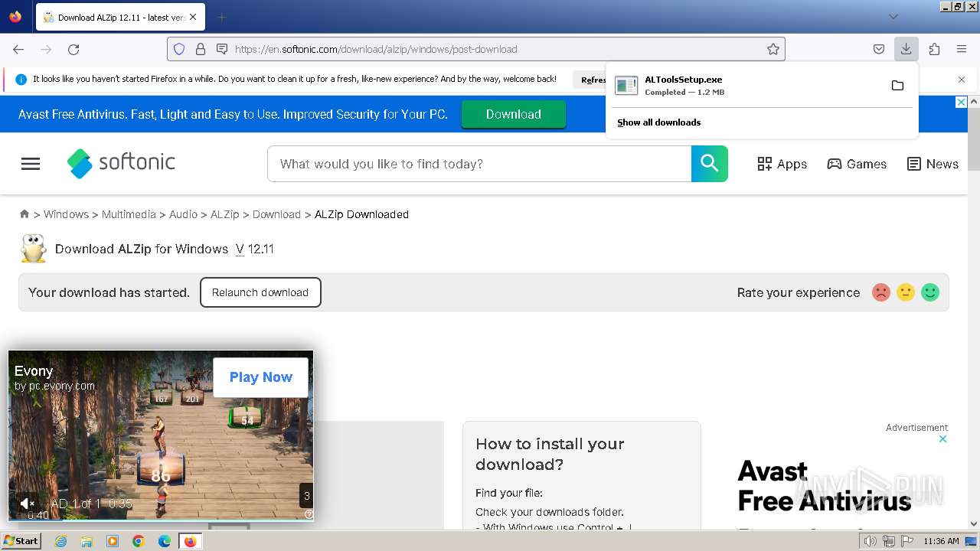This screenshot has width=980, height=551.
Task: Rate experience with red sad face
Action: [x=881, y=292]
